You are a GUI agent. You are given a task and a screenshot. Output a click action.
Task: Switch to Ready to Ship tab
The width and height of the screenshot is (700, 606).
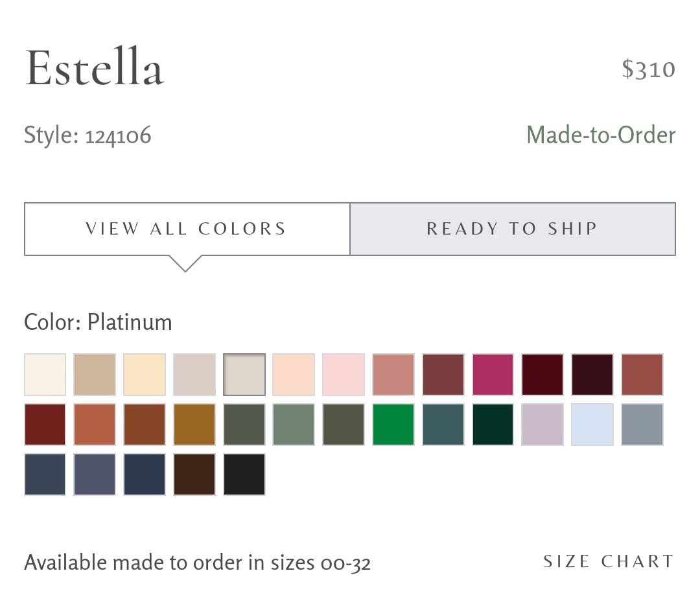tap(512, 229)
